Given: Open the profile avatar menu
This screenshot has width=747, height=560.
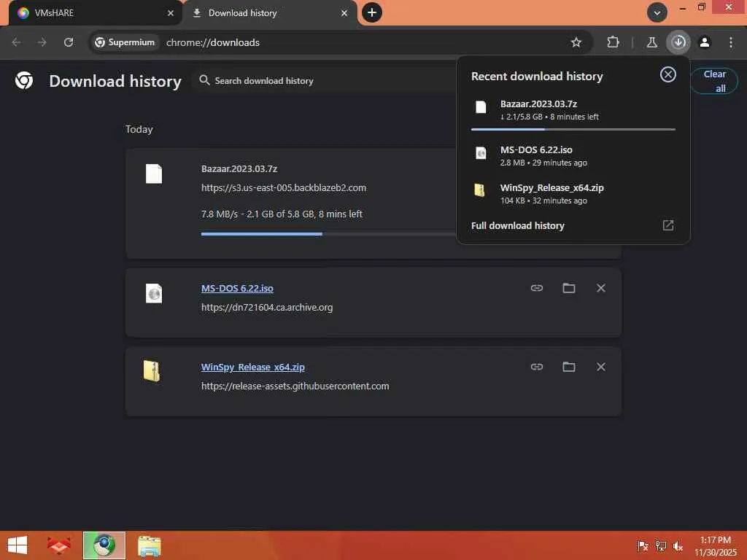Looking at the screenshot, I should (x=705, y=42).
